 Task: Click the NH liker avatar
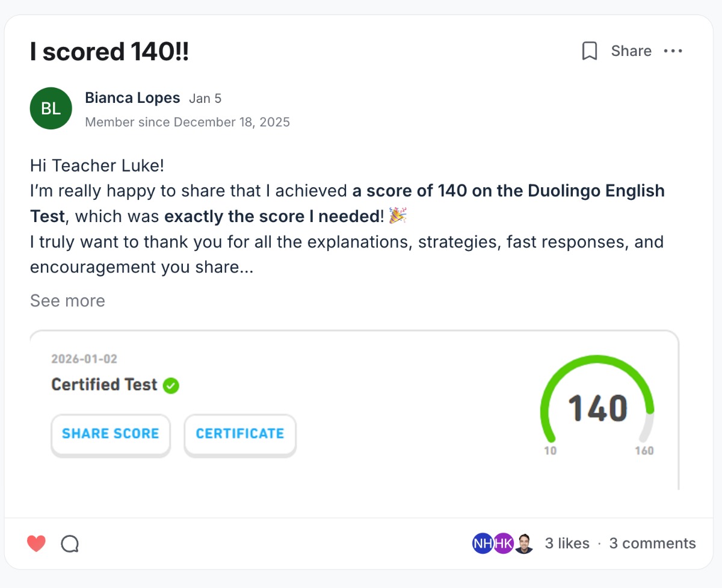482,543
